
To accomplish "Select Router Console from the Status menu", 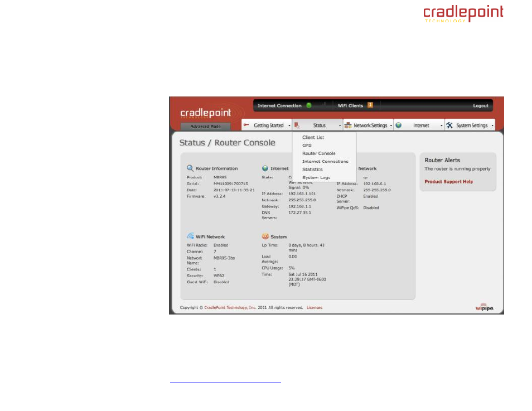I will point(318,153).
